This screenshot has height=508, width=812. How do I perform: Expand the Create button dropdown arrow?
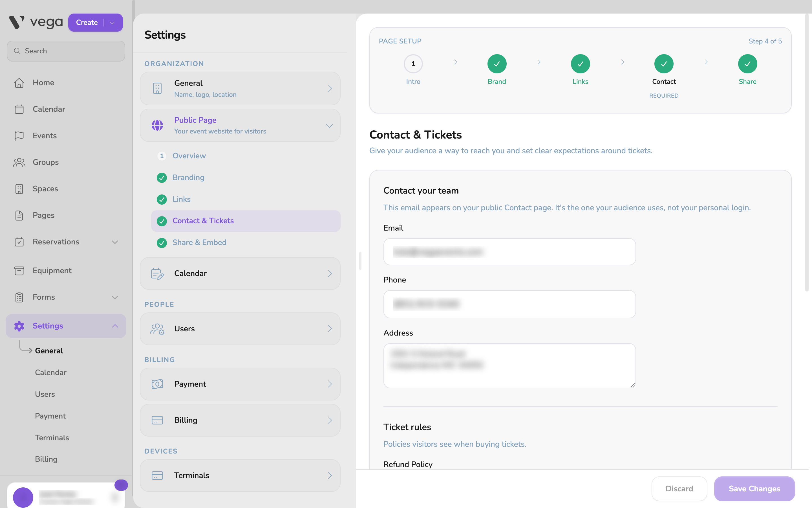(x=112, y=23)
